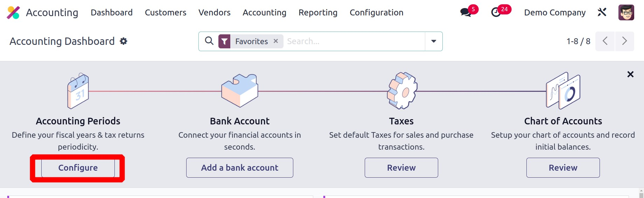Remove the Favorites filter facet

276,41
